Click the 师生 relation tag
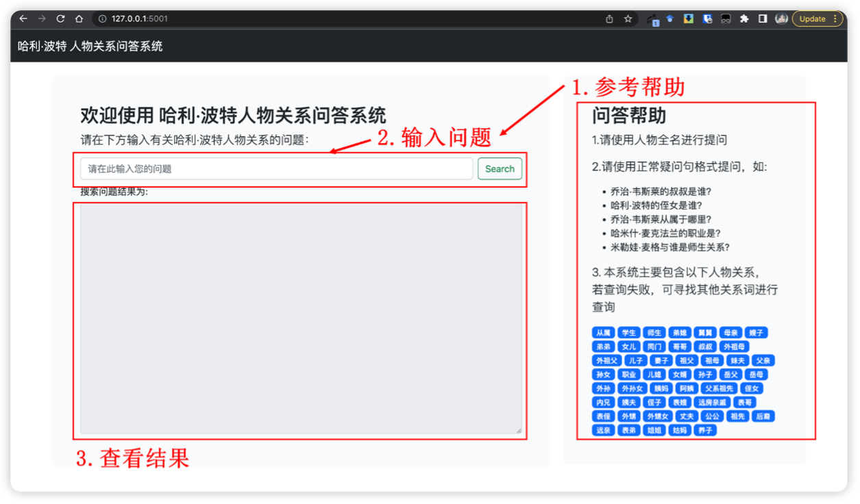This screenshot has width=860, height=504. click(x=654, y=333)
